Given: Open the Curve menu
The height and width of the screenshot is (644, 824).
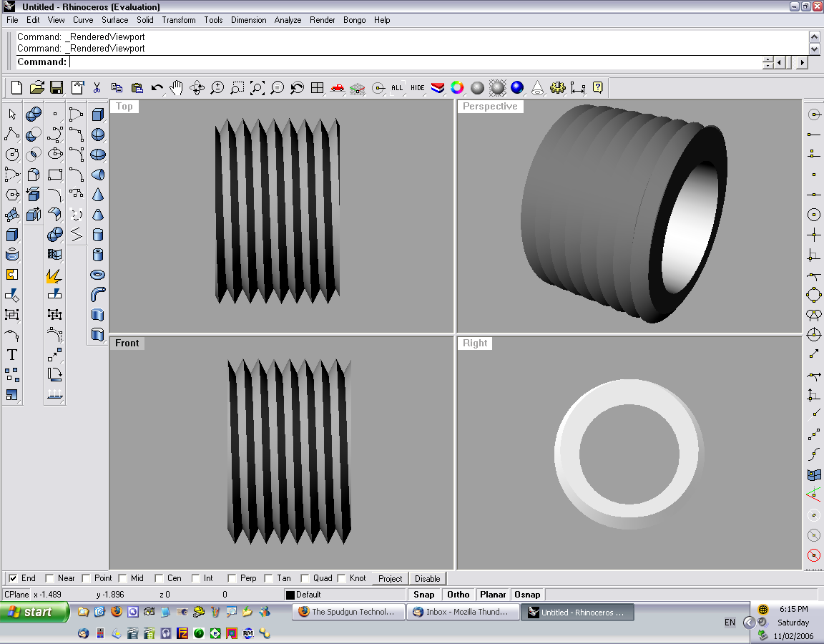Looking at the screenshot, I should [x=83, y=20].
